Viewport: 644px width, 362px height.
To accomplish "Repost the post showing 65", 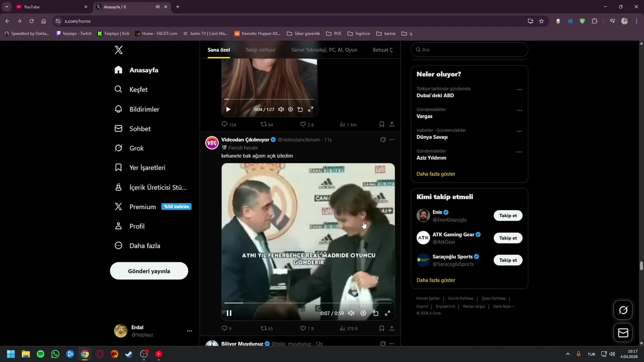I will tap(264, 328).
